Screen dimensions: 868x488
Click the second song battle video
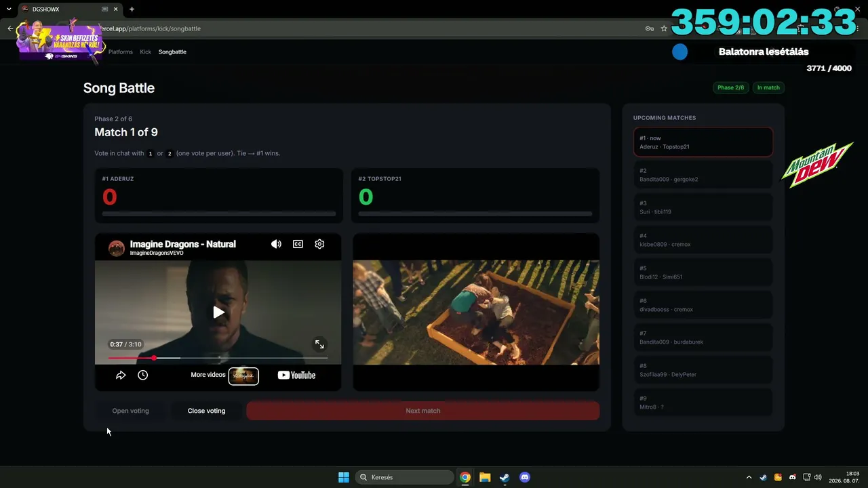[476, 312]
